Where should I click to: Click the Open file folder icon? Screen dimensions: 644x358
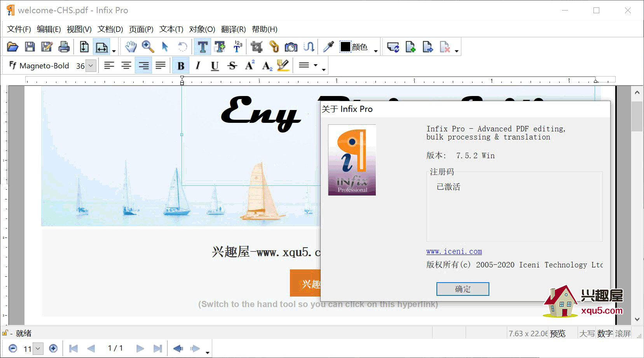12,47
